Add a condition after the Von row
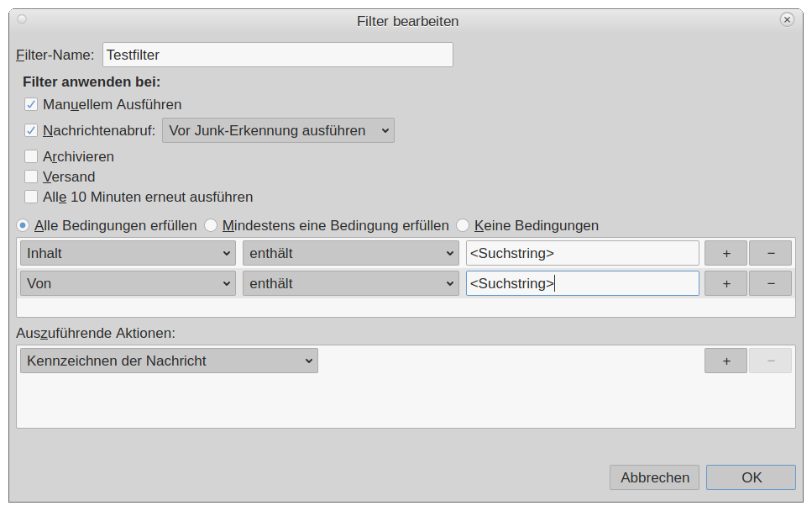This screenshot has height=511, width=812. click(x=726, y=283)
